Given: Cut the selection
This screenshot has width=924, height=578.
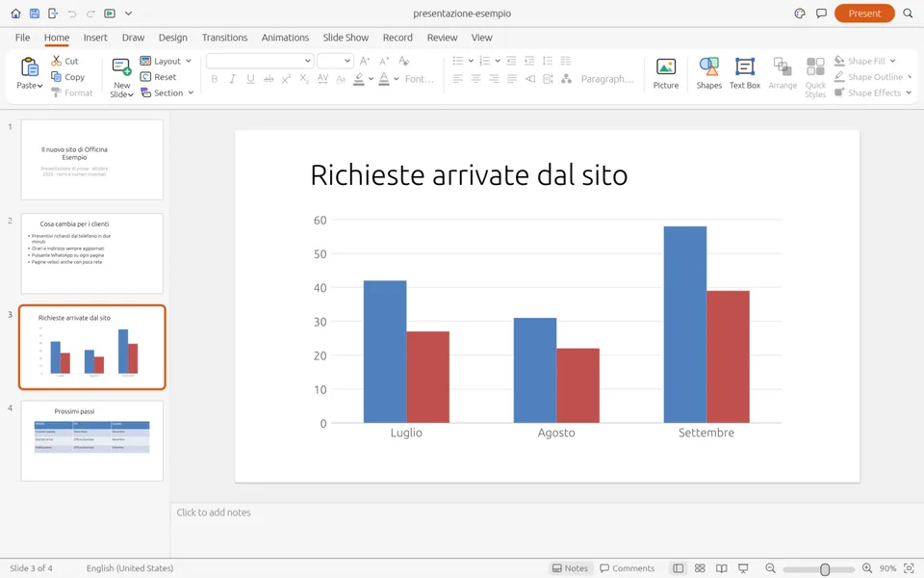Looking at the screenshot, I should (x=64, y=61).
